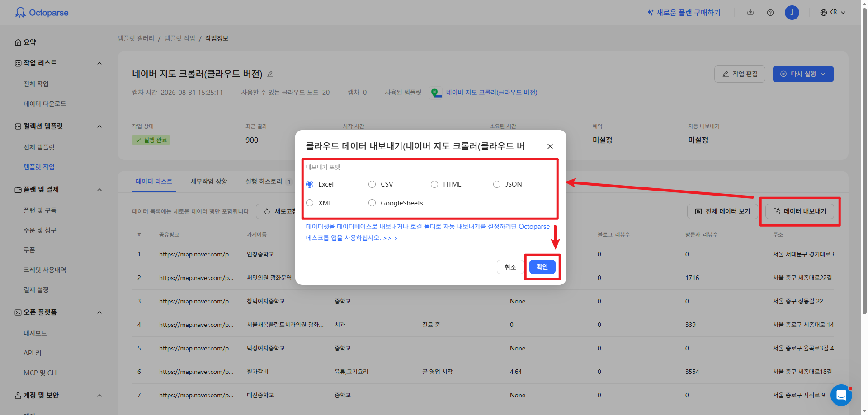Collapse the 컬렉션 템플릿 sidebar section
This screenshot has width=868, height=415.
tap(99, 126)
